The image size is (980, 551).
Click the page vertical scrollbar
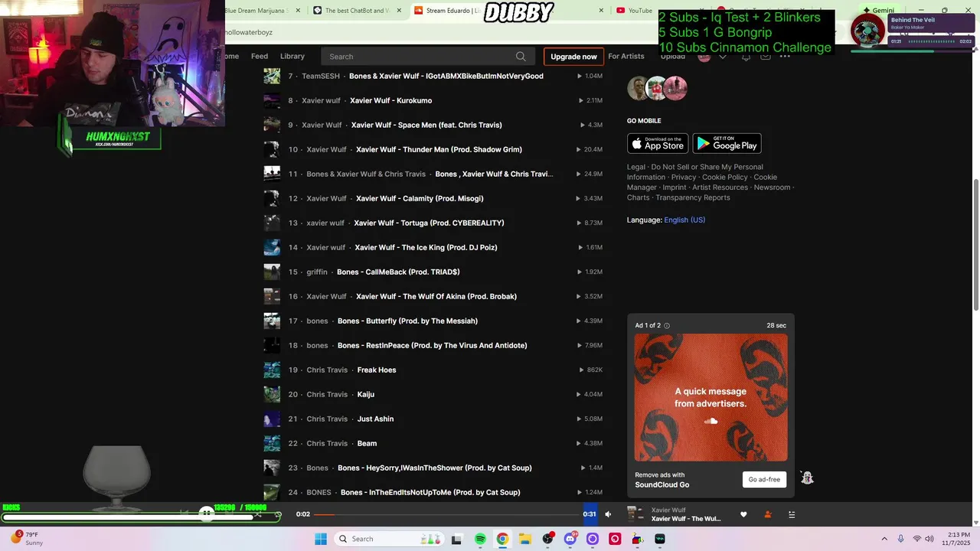(x=975, y=245)
